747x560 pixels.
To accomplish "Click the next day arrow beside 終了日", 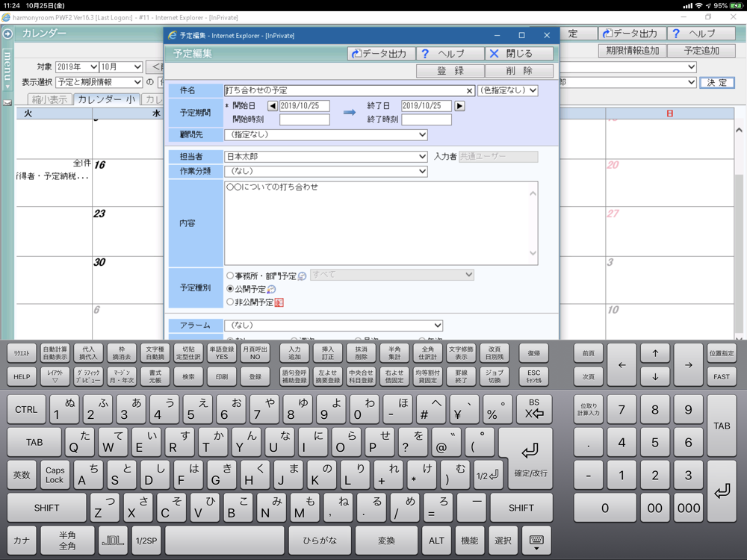I will click(x=459, y=106).
